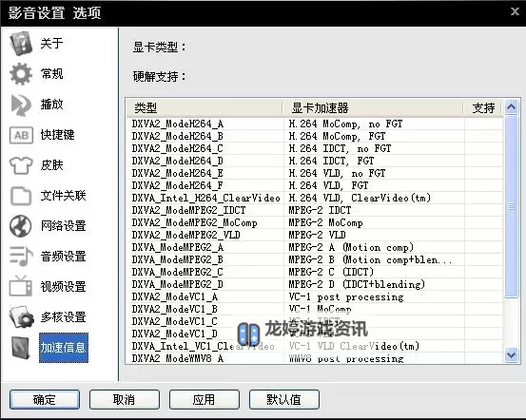This screenshot has width=526, height=420.
Task: Sort by the 类型 column header
Action: [x=204, y=108]
